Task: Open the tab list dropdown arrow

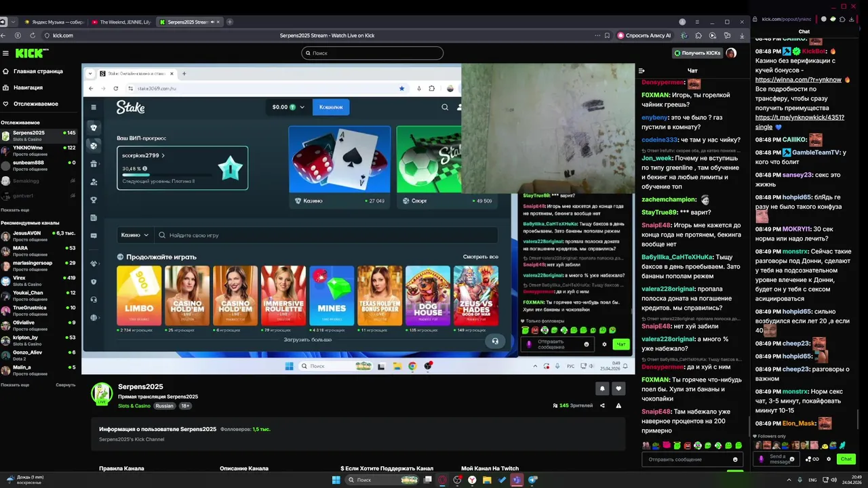Action: coord(13,22)
